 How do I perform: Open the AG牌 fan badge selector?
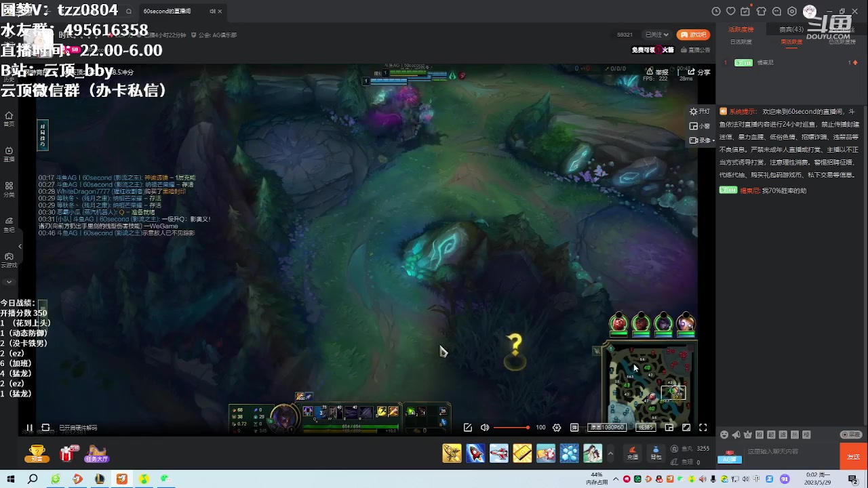point(730,455)
